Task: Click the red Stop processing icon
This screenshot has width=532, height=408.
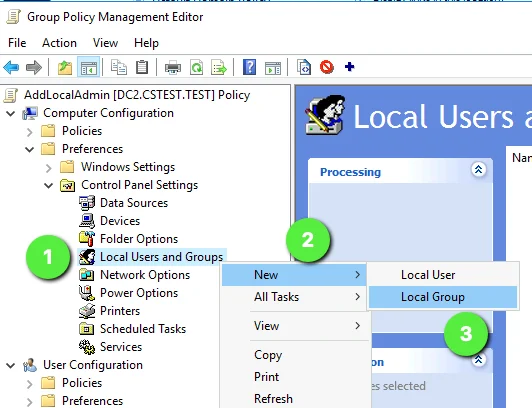Action: (327, 67)
